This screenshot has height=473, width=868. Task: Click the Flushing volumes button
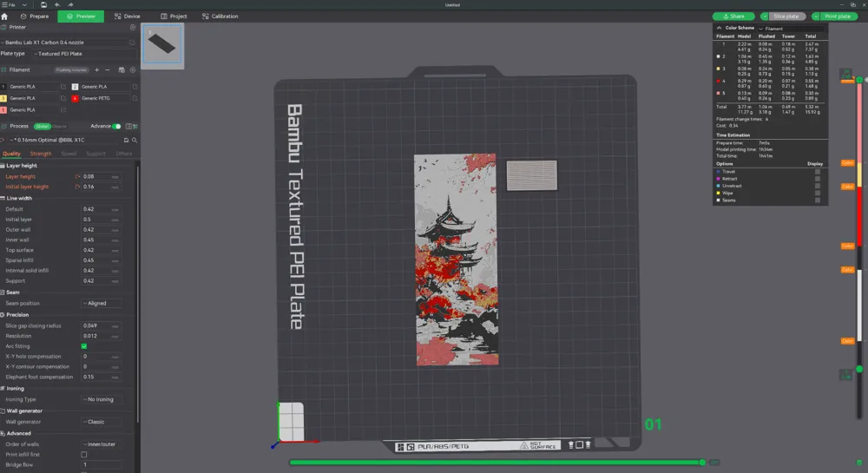pos(70,69)
